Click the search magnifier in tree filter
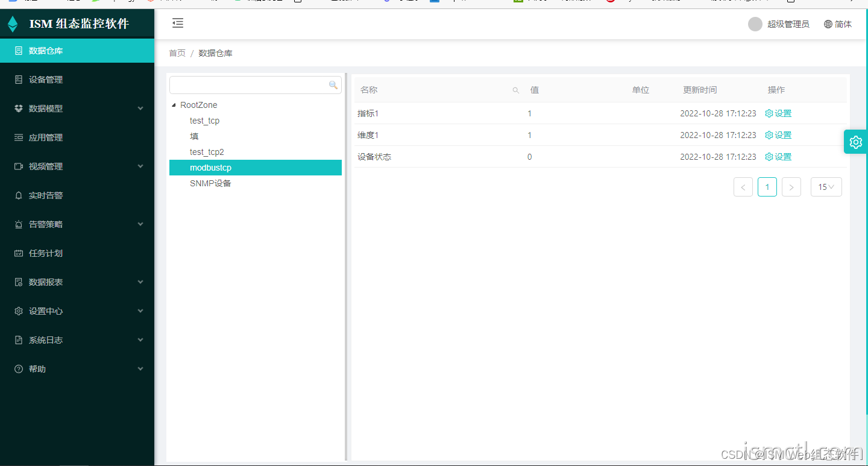 coord(333,85)
